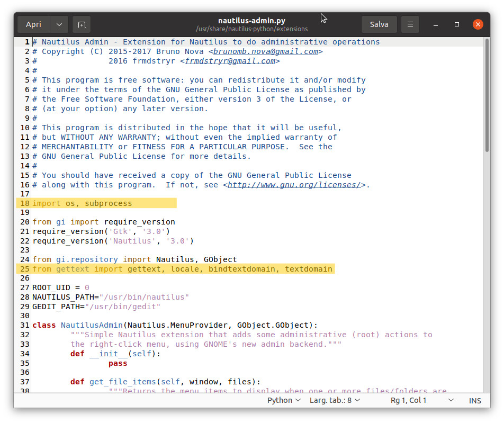
Task: Click the first comment line 'Nautilus Admin - Extension'
Action: 206,42
